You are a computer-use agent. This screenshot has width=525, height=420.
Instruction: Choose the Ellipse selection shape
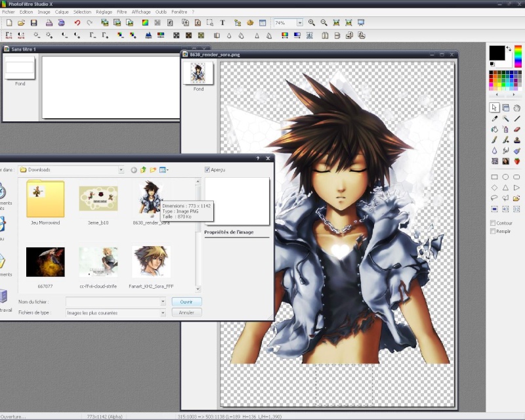505,177
